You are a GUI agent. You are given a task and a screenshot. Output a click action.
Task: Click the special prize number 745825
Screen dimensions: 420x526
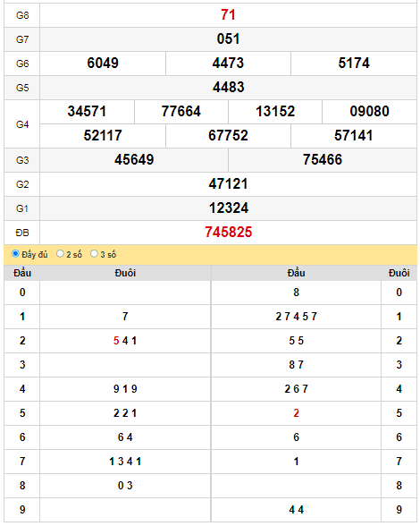(228, 233)
